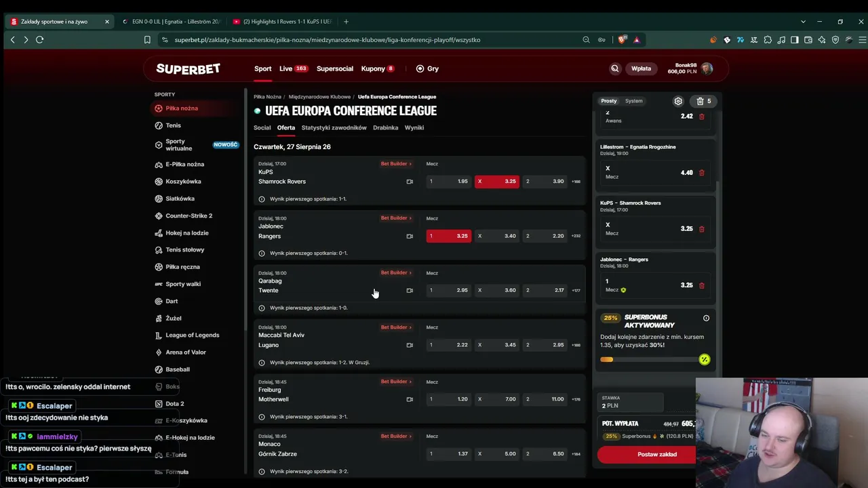
Task: Open the Statystyki zawodników tab
Action: pos(334,127)
